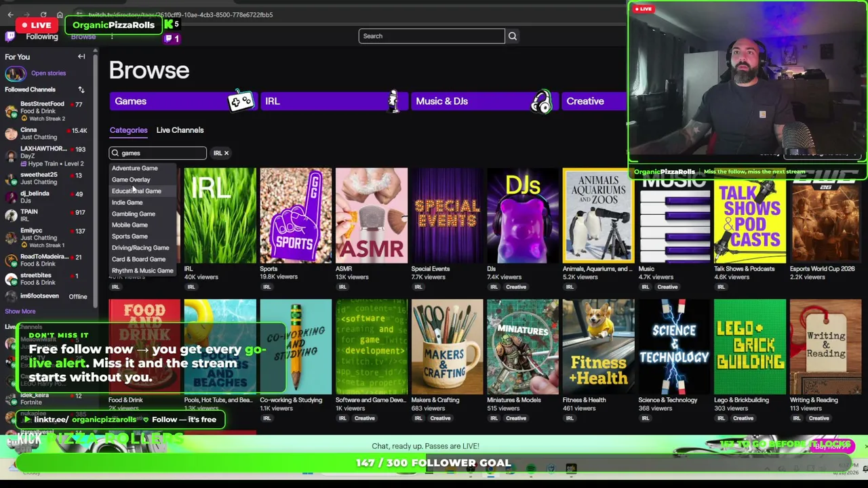Click 'Show More' under followed channels
868x488 pixels.
click(20, 312)
